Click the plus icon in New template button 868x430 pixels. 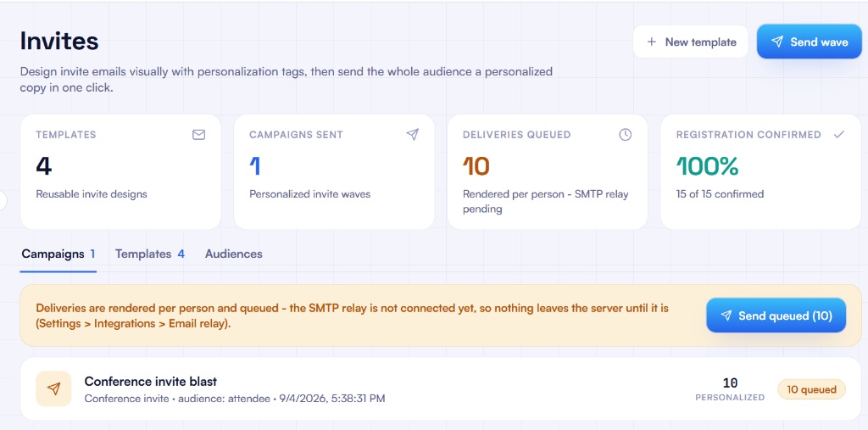tap(652, 42)
